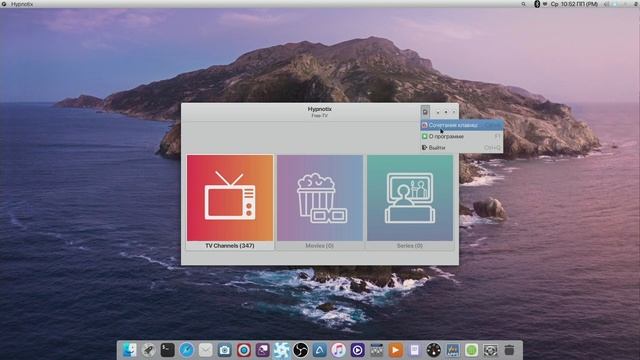Click the Hypnotix title in the top bar
The image size is (640, 360).
[x=22, y=4]
